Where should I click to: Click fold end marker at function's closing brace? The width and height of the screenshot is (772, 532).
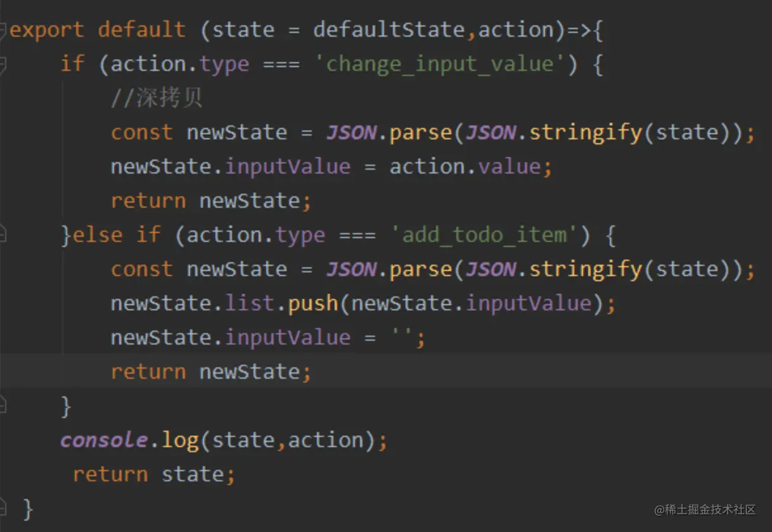coord(3,508)
